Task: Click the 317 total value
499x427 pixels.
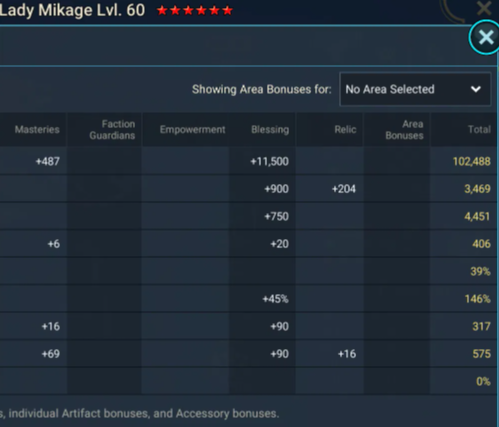Action: pyautogui.click(x=481, y=326)
